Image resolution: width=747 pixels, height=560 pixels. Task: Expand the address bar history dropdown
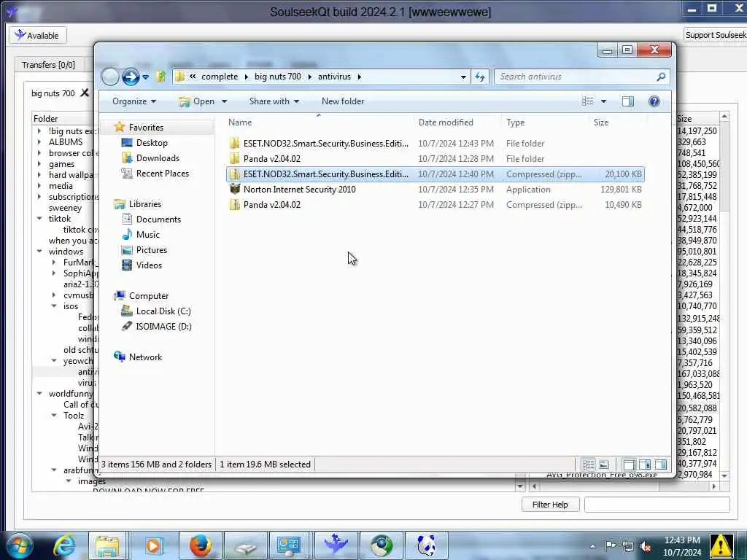point(463,77)
